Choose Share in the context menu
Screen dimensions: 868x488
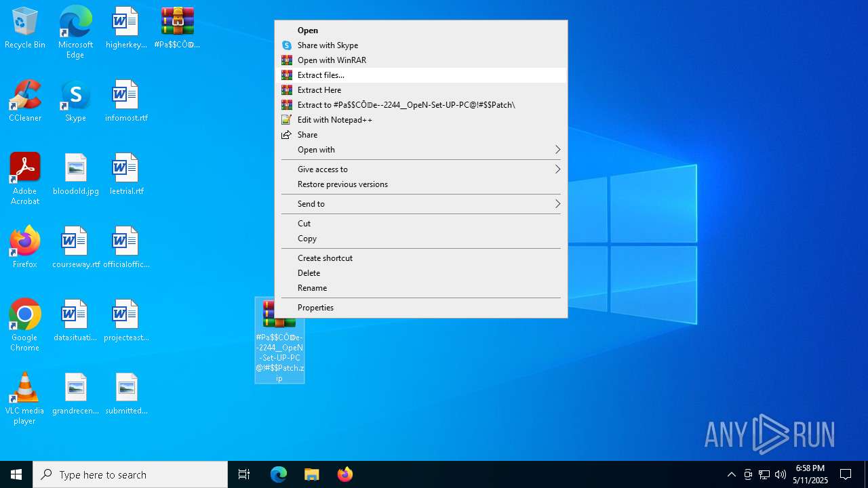(420, 135)
